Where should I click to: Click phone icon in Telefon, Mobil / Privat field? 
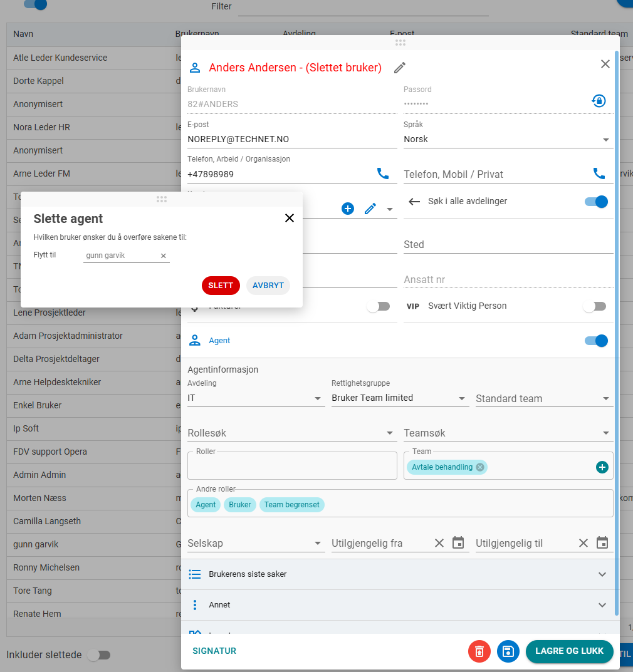pyautogui.click(x=599, y=173)
